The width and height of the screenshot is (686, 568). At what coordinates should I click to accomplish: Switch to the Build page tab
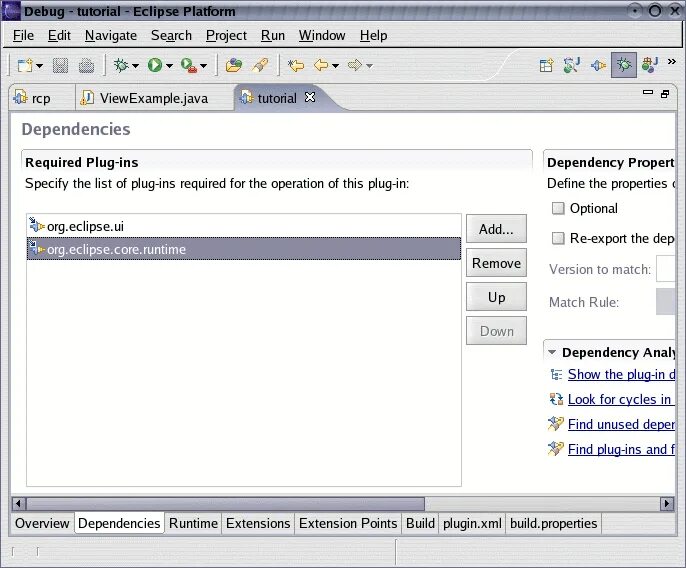pyautogui.click(x=420, y=523)
